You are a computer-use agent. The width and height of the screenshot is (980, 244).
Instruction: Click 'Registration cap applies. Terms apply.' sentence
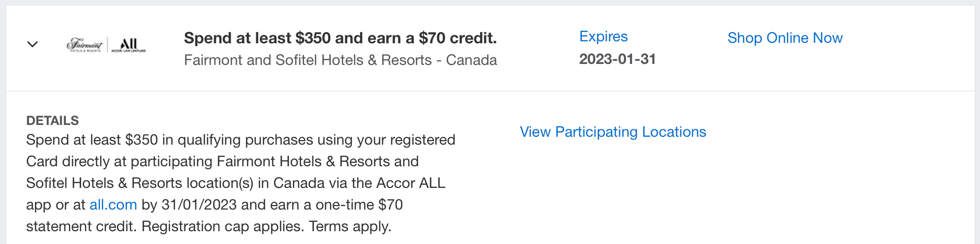coord(266,226)
